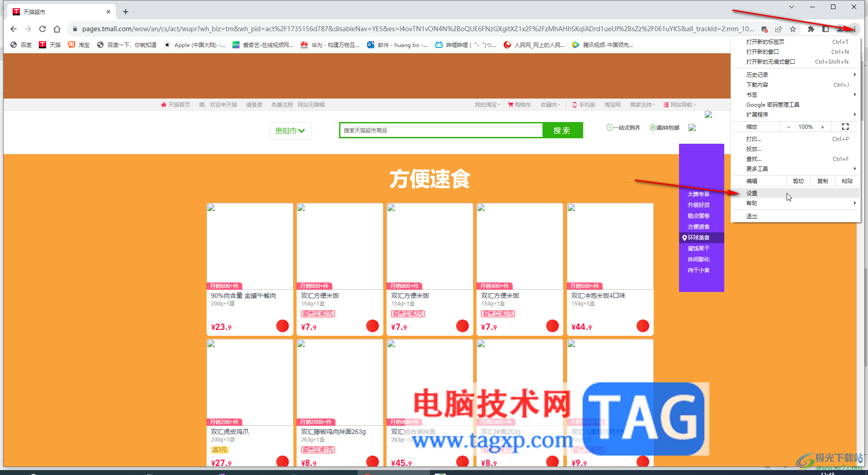The height and width of the screenshot is (475, 868).
Task: Open the 天猫首页 link
Action: (x=175, y=105)
